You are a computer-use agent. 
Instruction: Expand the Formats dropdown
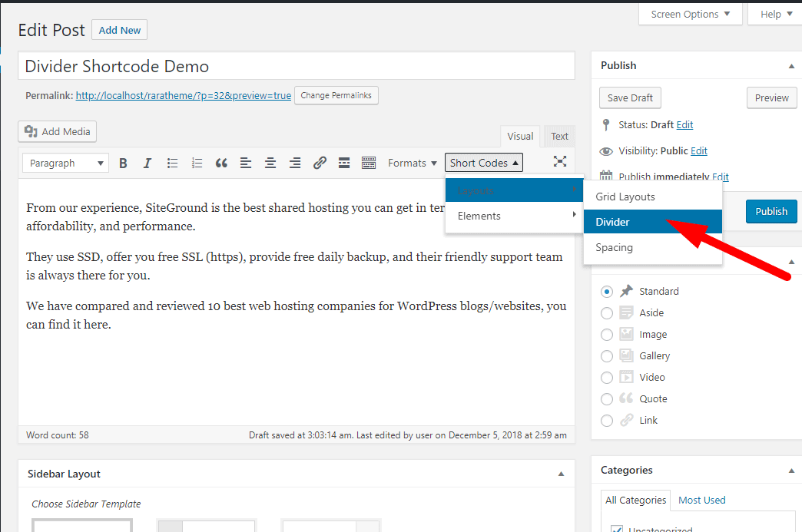click(413, 163)
